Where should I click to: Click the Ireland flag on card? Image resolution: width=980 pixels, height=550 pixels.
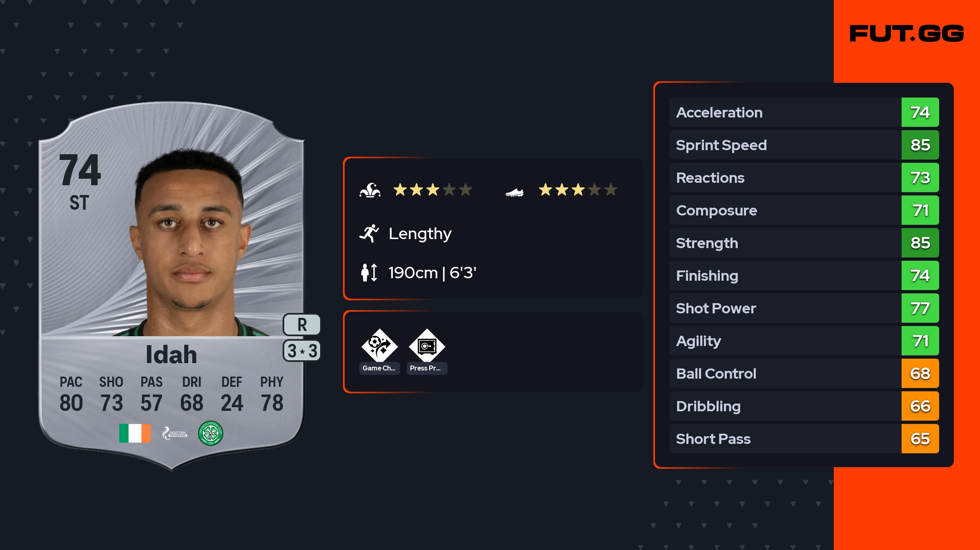click(135, 433)
